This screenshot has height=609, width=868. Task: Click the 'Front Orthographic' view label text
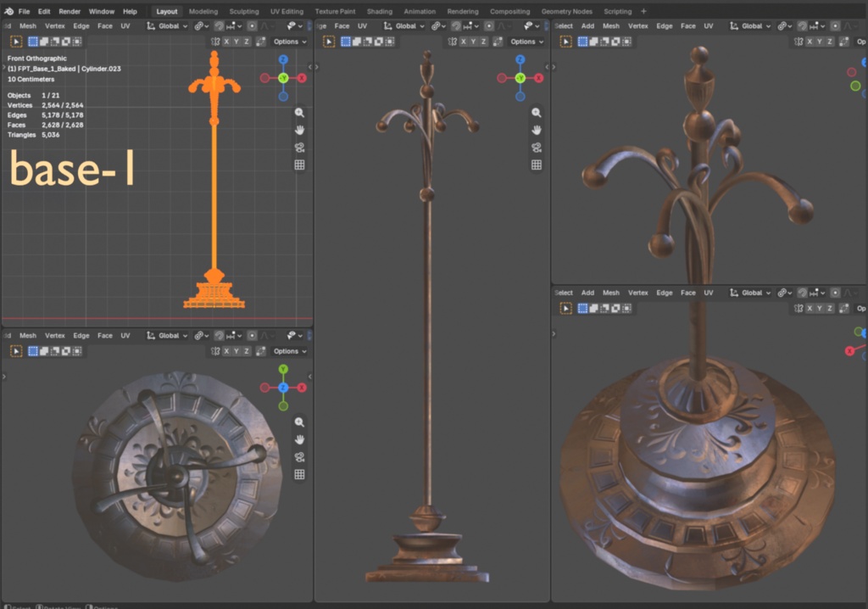click(x=37, y=59)
